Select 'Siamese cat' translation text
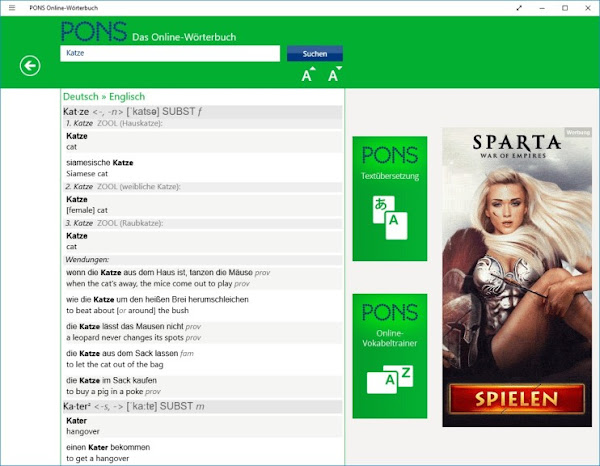600x466 pixels. pos(87,174)
